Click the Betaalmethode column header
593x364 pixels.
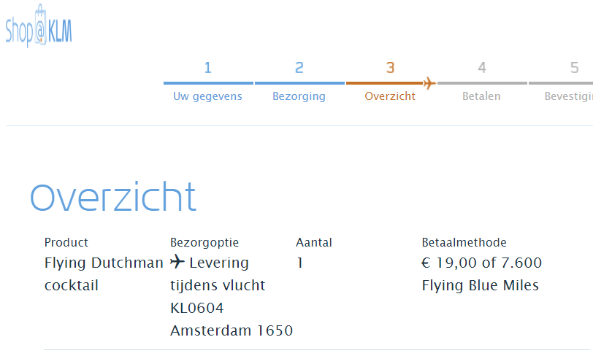pyautogui.click(x=464, y=242)
